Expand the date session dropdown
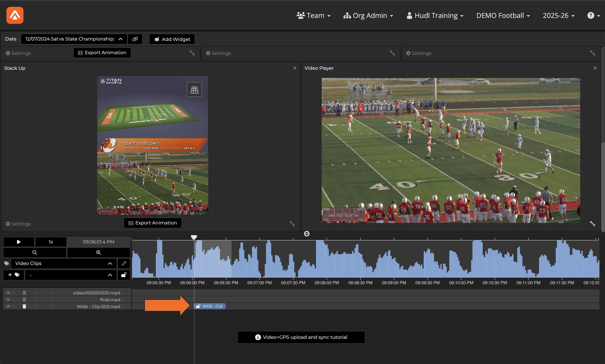The image size is (605, 364). point(74,39)
